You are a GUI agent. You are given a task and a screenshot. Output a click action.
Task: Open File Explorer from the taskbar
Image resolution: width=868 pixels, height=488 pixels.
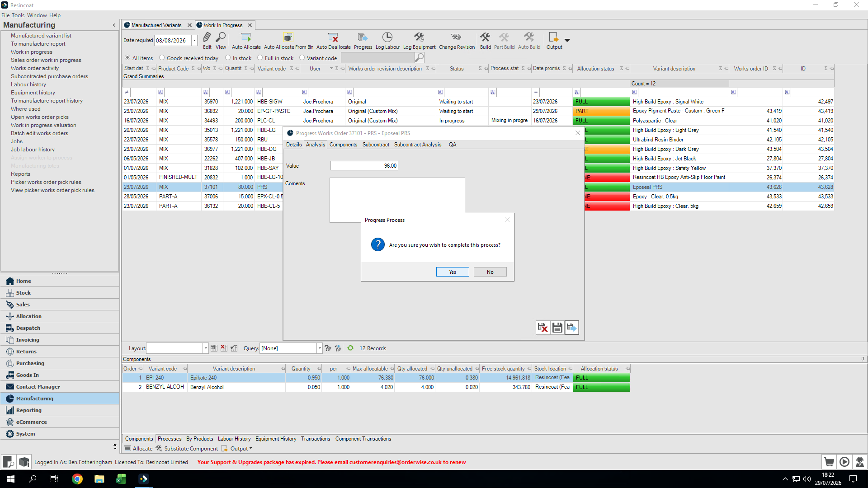point(99,479)
